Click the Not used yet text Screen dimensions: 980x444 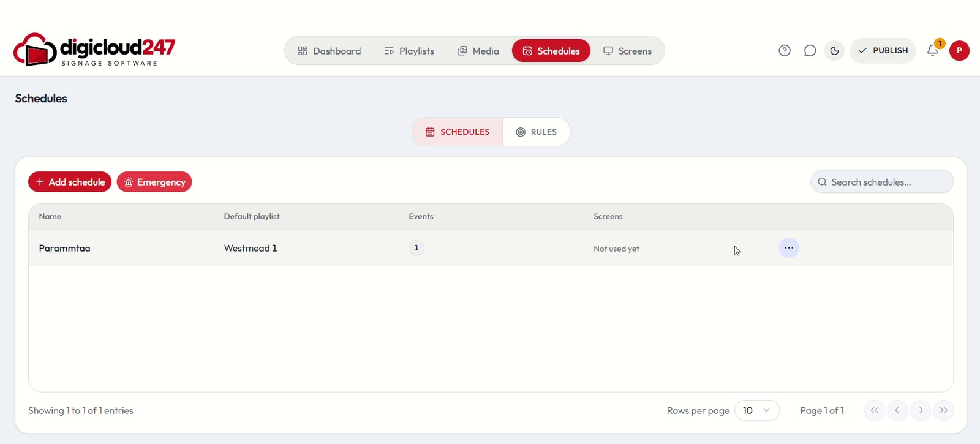(x=616, y=249)
